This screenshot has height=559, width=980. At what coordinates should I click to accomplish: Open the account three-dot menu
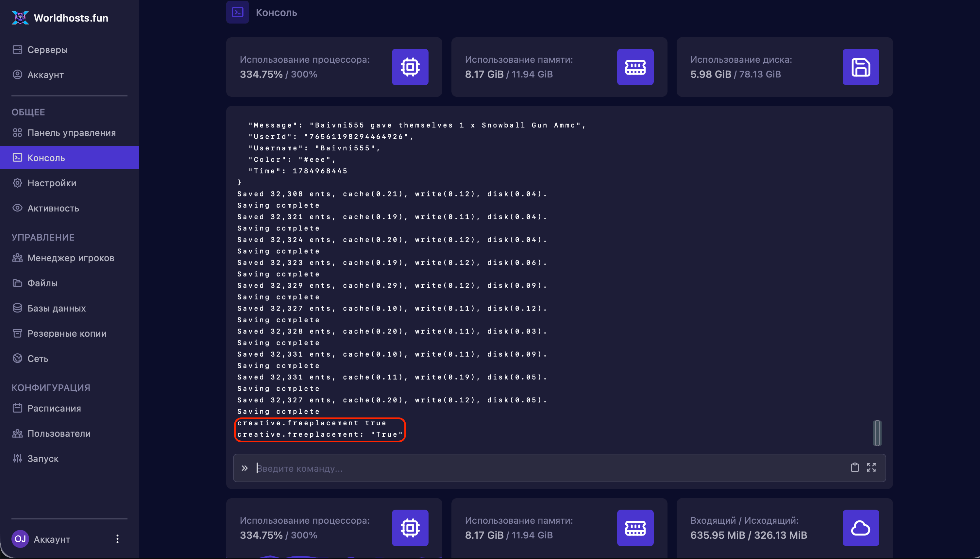(117, 539)
